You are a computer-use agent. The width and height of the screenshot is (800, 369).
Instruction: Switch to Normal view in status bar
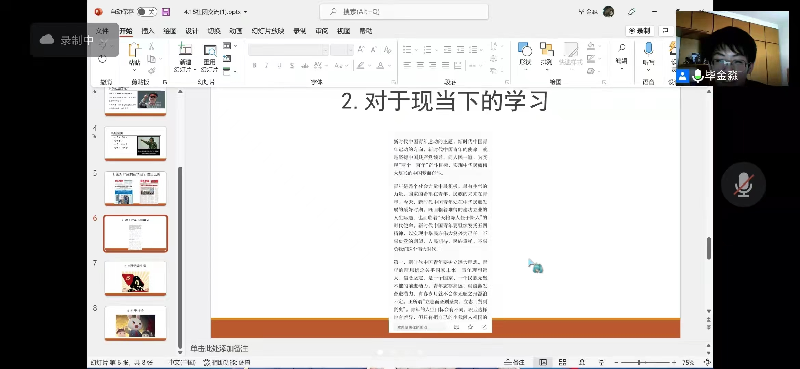[x=543, y=362]
